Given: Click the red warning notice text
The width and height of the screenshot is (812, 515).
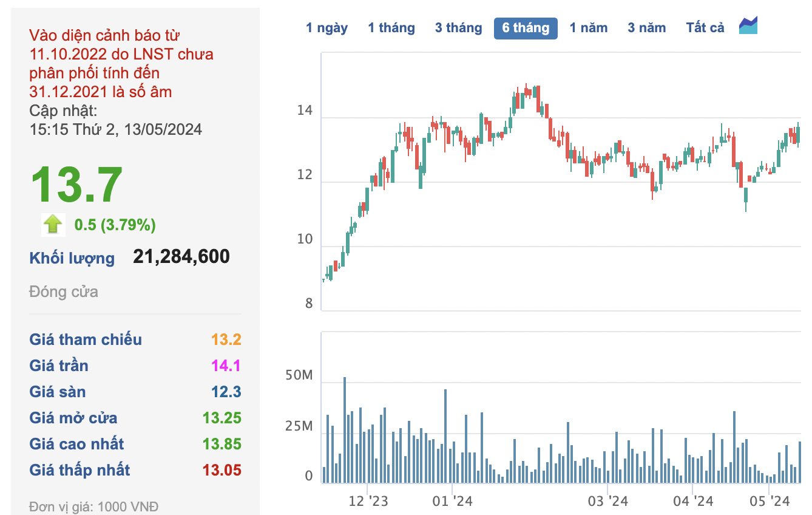Looking at the screenshot, I should point(121,64).
